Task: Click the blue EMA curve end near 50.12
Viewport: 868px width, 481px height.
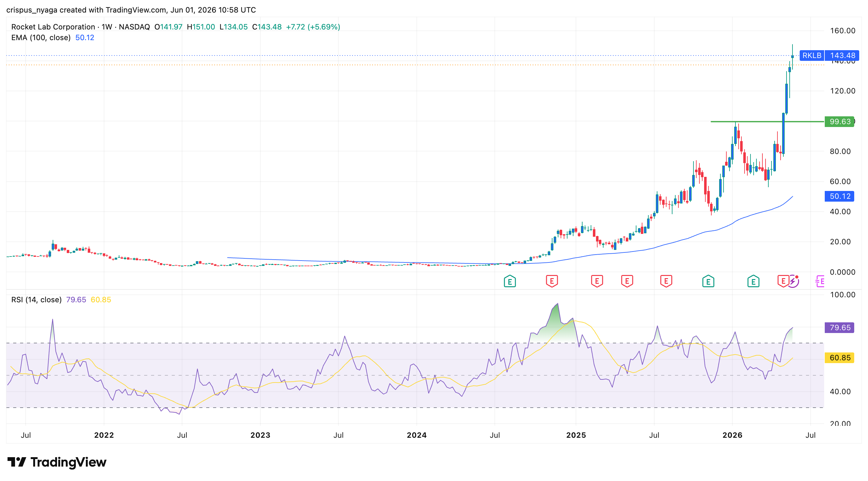Action: click(792, 197)
